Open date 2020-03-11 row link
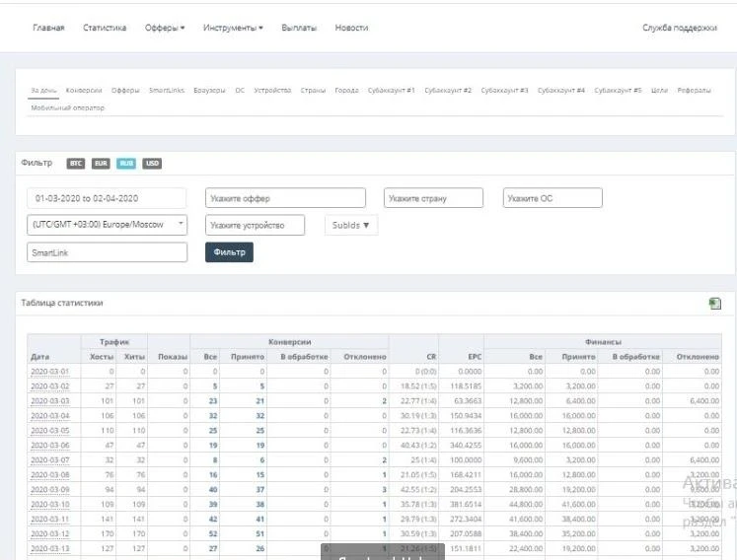Screen dimensions: 737x560 click(49, 520)
